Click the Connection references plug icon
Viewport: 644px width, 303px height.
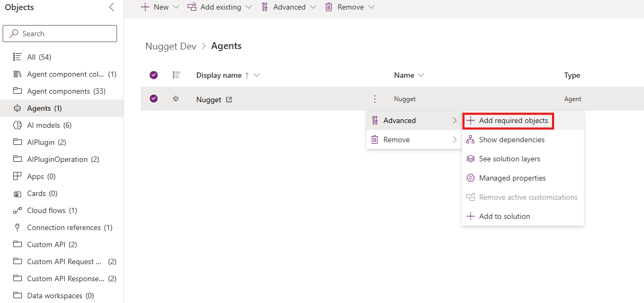[17, 227]
